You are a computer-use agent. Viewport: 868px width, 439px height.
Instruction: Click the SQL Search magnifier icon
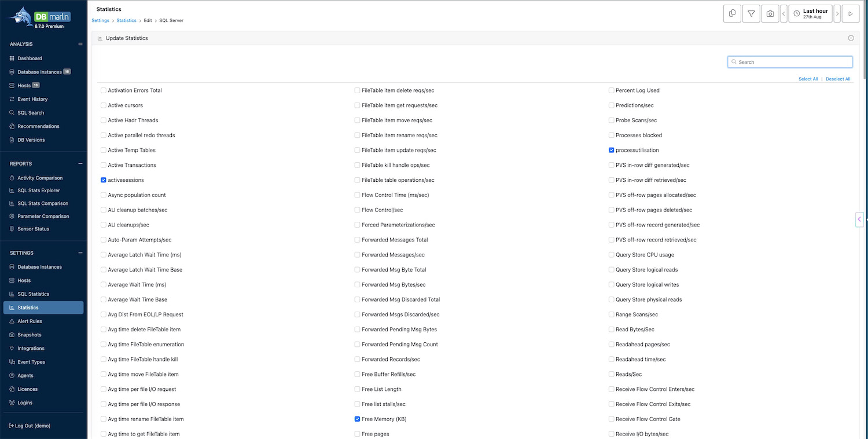coord(12,113)
